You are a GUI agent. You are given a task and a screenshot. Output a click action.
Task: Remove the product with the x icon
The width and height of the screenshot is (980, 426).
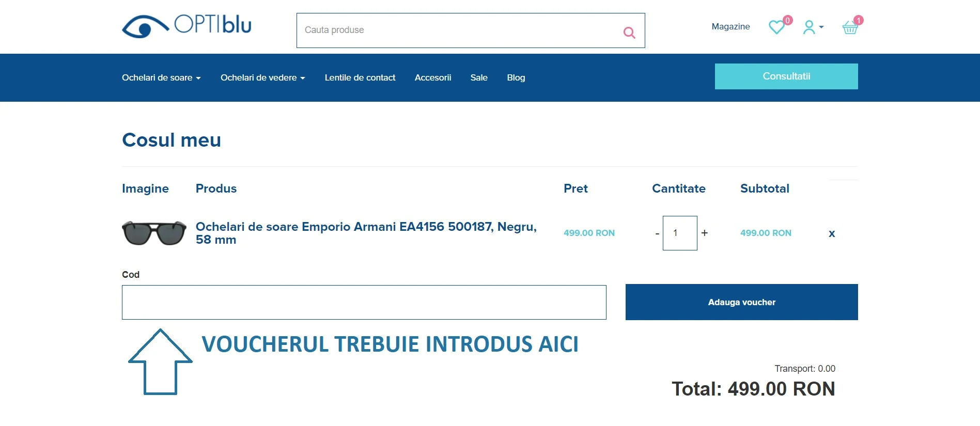click(832, 233)
